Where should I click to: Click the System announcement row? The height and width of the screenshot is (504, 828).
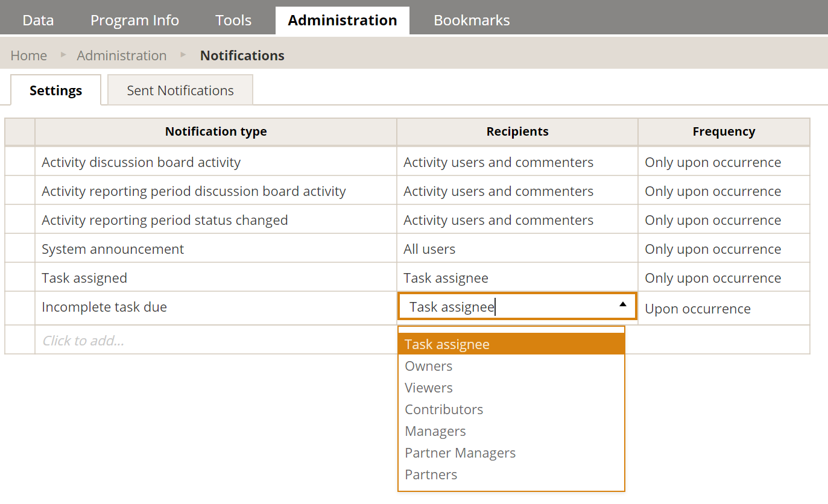[113, 249]
